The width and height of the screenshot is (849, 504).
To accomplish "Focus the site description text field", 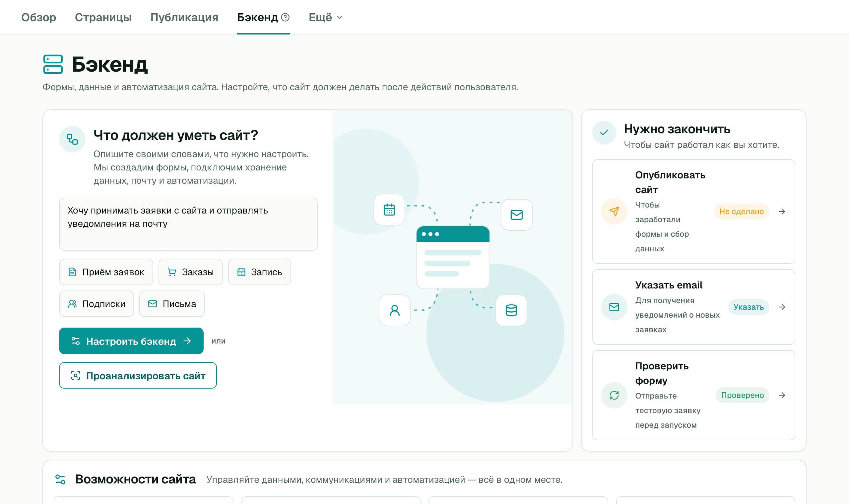I will (188, 224).
